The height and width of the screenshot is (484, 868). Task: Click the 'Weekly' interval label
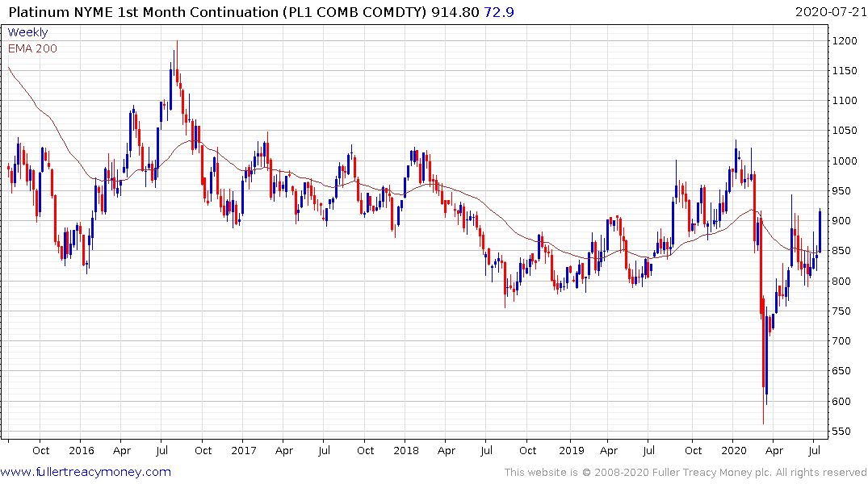27,32
